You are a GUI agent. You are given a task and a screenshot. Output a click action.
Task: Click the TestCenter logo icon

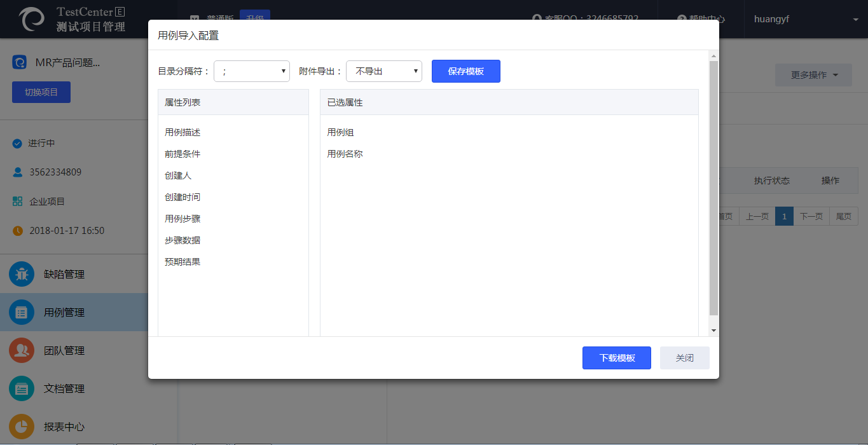coord(32,19)
